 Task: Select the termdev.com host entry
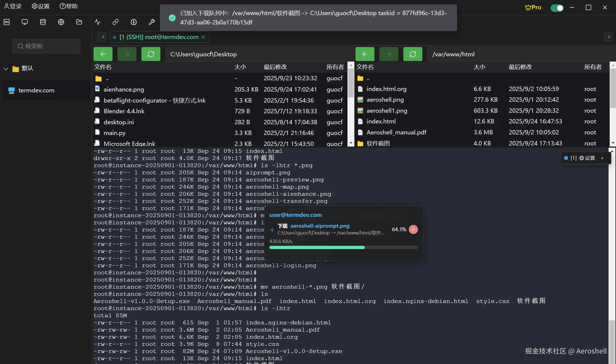click(36, 90)
